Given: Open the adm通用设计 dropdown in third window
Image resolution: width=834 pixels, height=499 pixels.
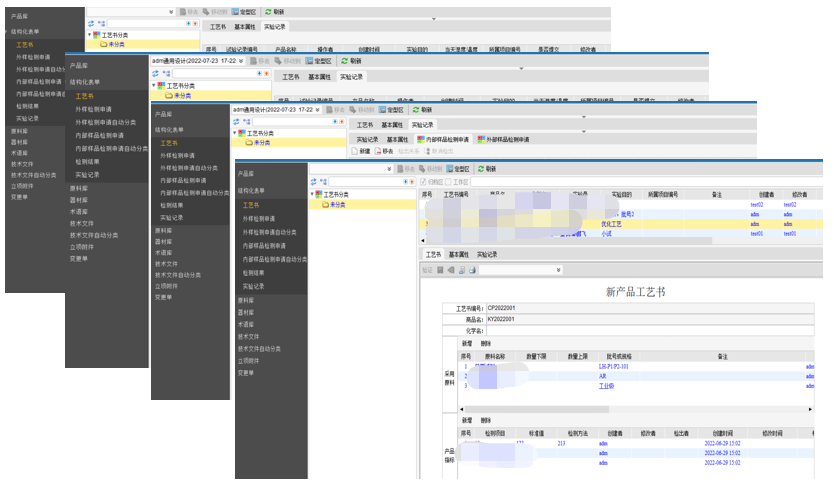Looking at the screenshot, I should tap(320, 109).
